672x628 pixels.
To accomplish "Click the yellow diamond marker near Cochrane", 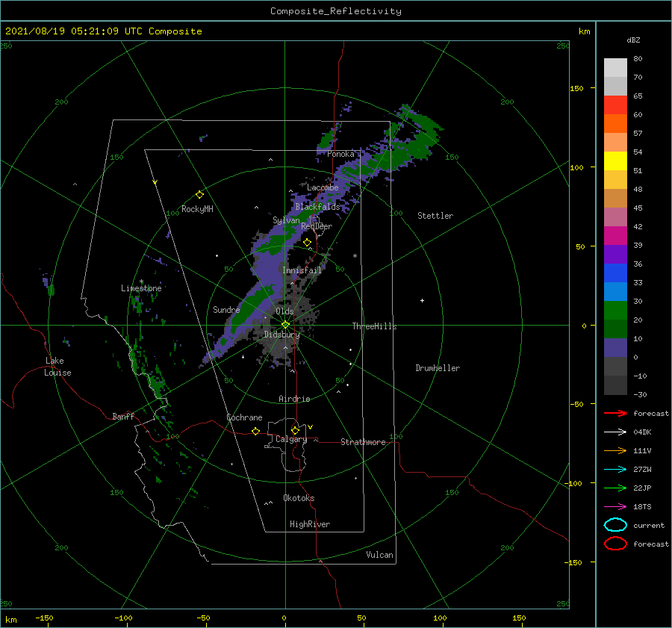I will pos(255,431).
